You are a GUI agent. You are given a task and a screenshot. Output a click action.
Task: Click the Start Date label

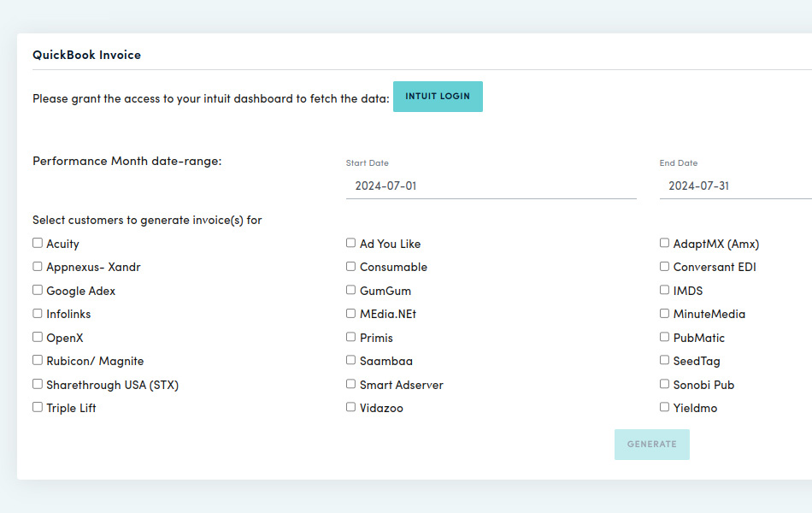tap(368, 162)
